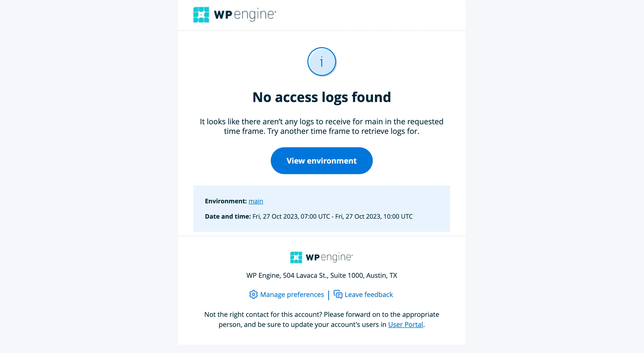This screenshot has width=644, height=353.
Task: Click the teal grid icon of the header logo
Action: (x=201, y=15)
